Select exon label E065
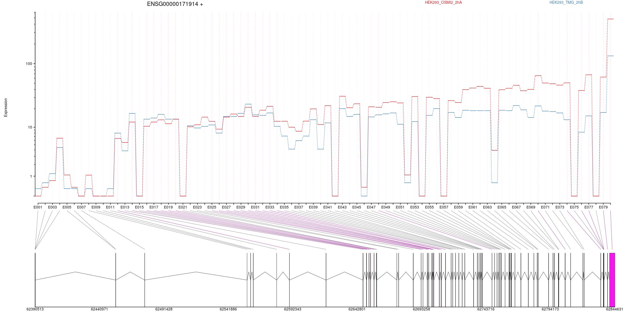644x322 pixels. (x=502, y=207)
